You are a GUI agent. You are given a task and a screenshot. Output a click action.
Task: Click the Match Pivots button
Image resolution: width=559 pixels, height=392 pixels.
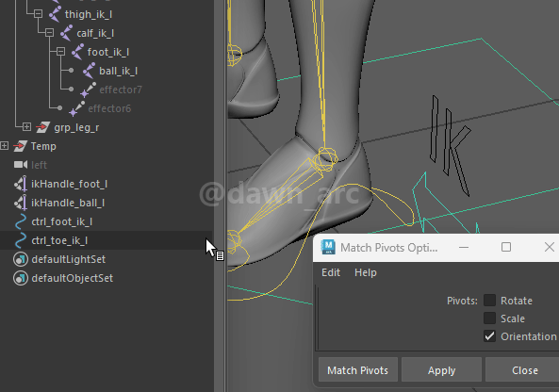tap(358, 370)
